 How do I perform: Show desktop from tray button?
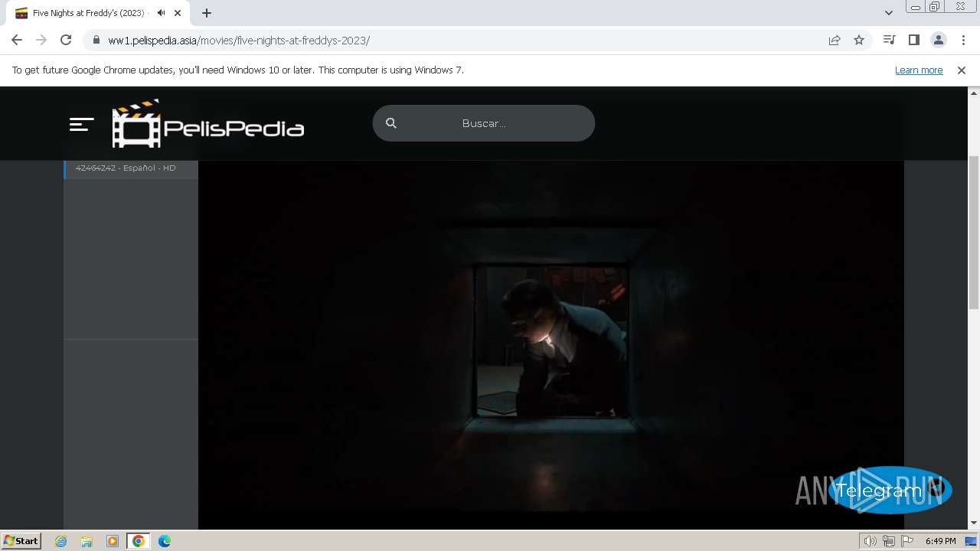pyautogui.click(x=972, y=541)
